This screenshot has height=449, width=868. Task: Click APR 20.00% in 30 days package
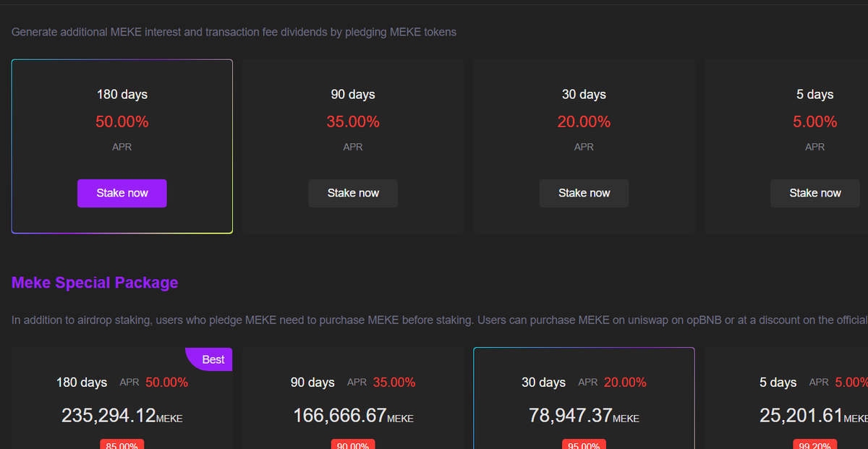tap(613, 382)
